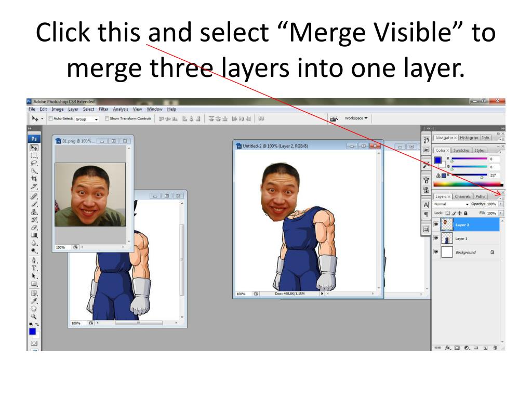Open the Auto-Select Group dropdown
This screenshot has width=532, height=399.
87,119
